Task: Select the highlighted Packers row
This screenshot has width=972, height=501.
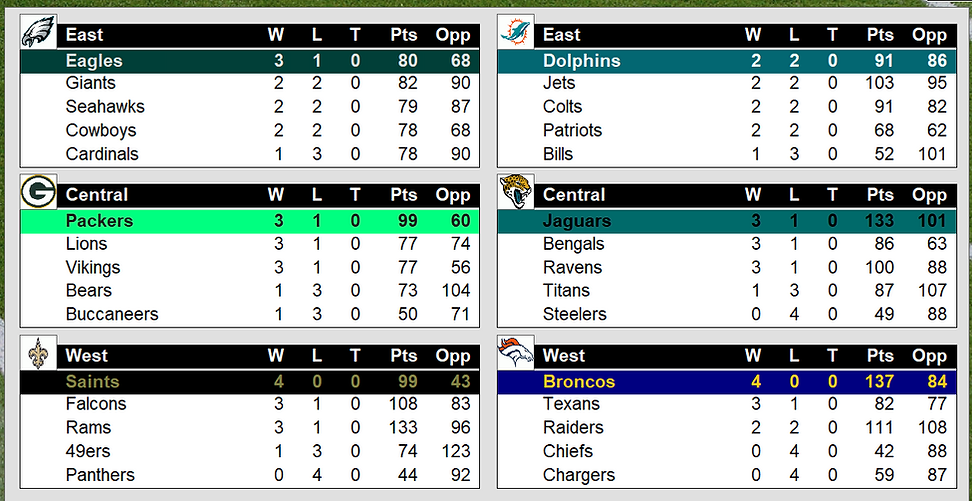Action: click(250, 221)
